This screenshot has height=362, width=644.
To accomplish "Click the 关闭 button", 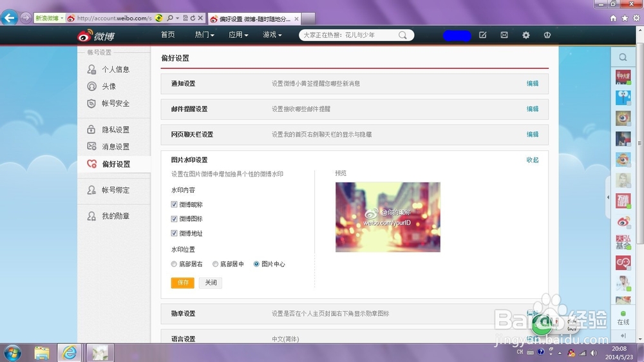I will [211, 282].
